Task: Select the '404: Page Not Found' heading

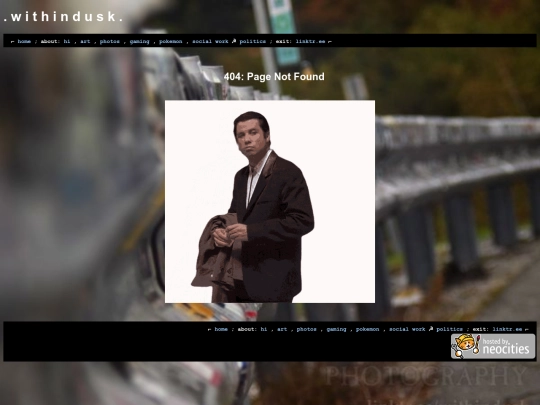Action: pyautogui.click(x=274, y=76)
